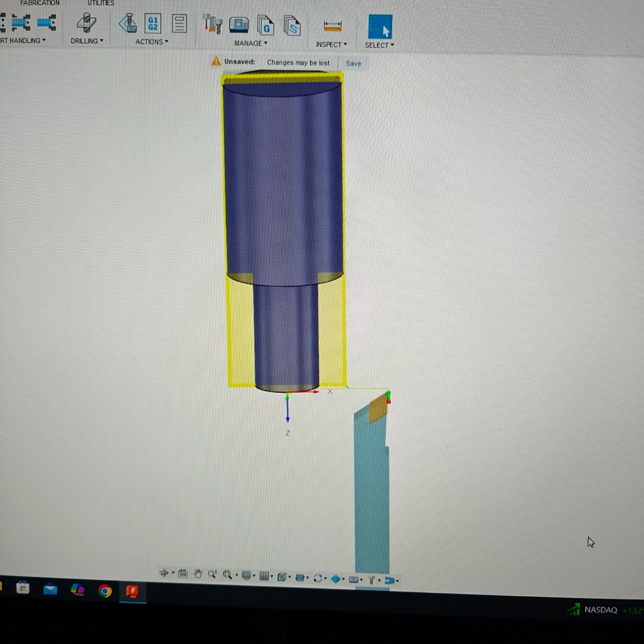Open Post Process G1 G2 icon
The height and width of the screenshot is (644, 644).
click(153, 23)
